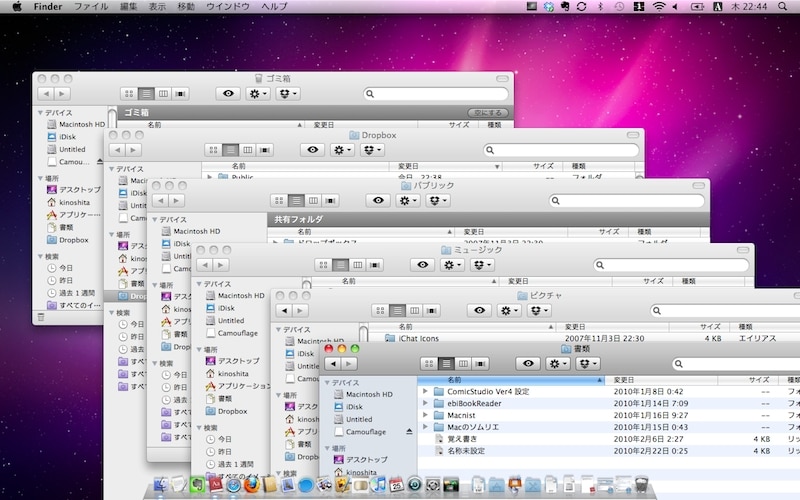Viewport: 800px width, 500px height.
Task: Select Camouflage volume in 書類 sidebar
Action: click(366, 432)
